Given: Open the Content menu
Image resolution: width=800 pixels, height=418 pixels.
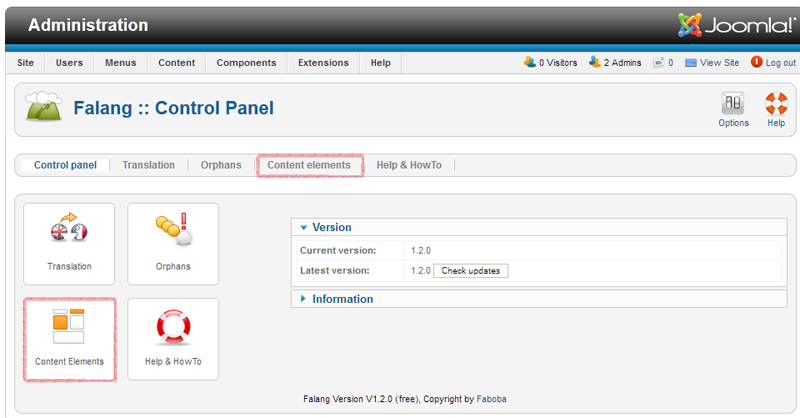Looking at the screenshot, I should tap(177, 63).
